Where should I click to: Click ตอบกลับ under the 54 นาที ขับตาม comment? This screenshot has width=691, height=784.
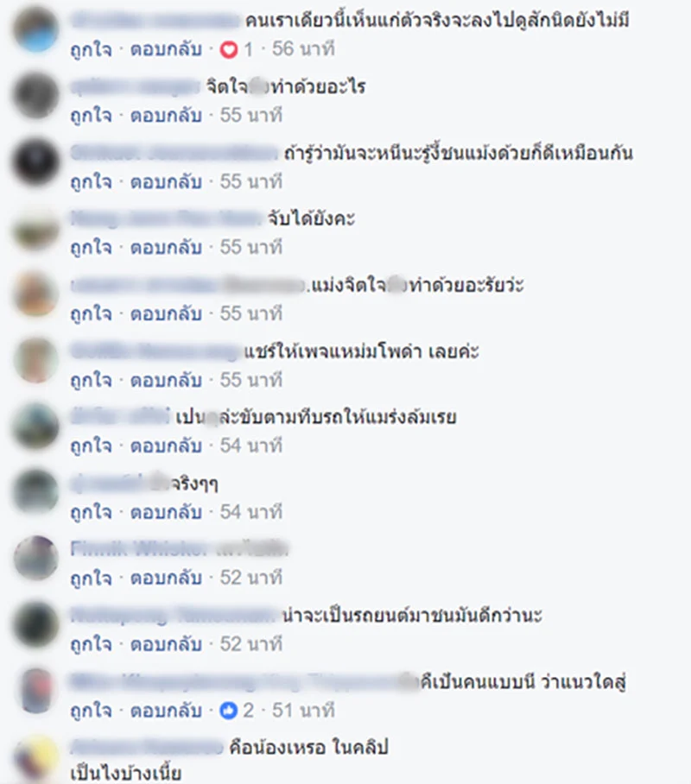(166, 446)
